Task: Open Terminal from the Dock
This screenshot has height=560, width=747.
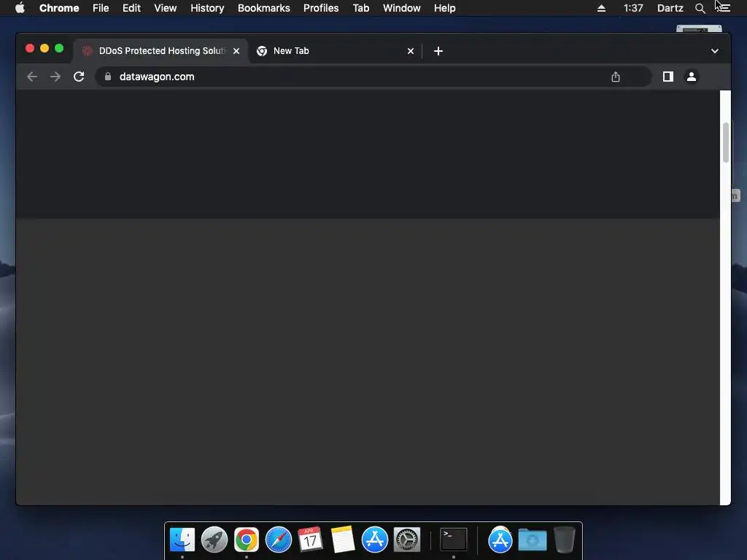Action: [x=454, y=540]
